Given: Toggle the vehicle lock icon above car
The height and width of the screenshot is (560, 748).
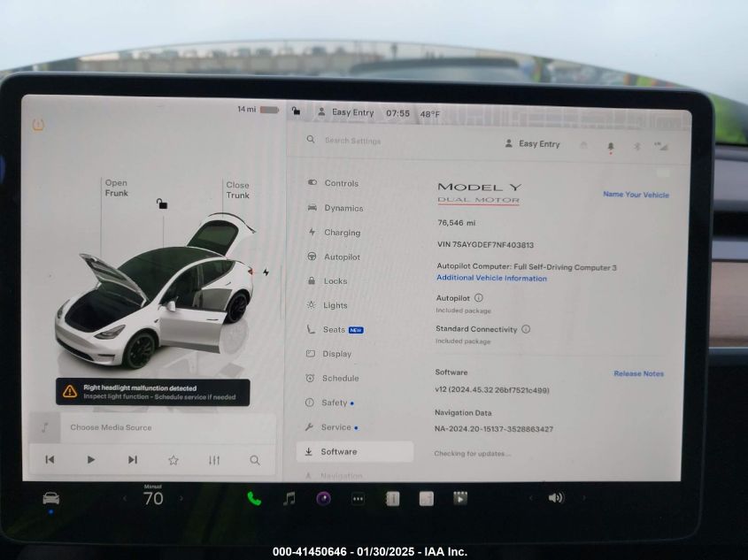Looking at the screenshot, I should [x=162, y=203].
